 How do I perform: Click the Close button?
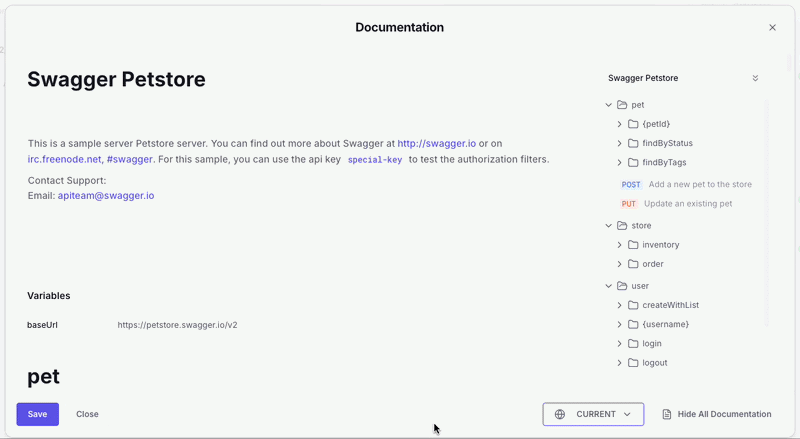87,414
